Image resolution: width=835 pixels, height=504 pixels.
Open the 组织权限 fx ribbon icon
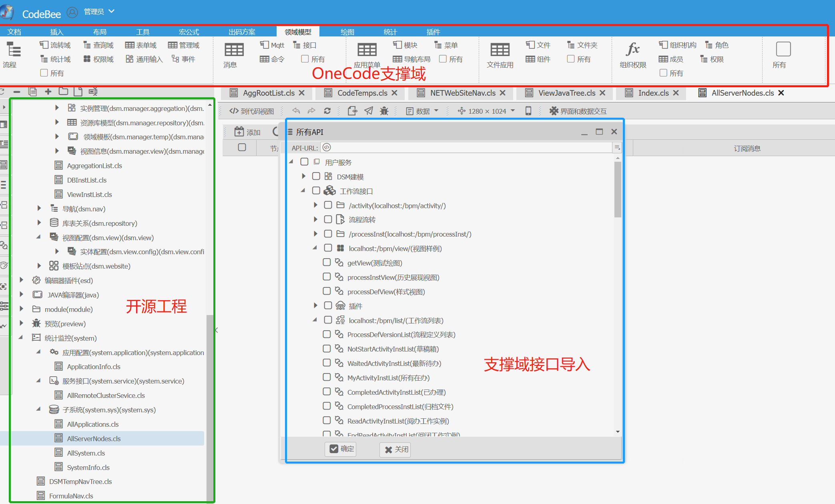point(632,50)
